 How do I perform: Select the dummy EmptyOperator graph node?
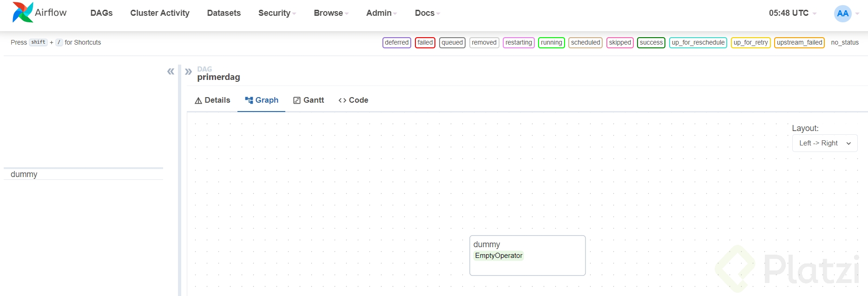pyautogui.click(x=527, y=255)
